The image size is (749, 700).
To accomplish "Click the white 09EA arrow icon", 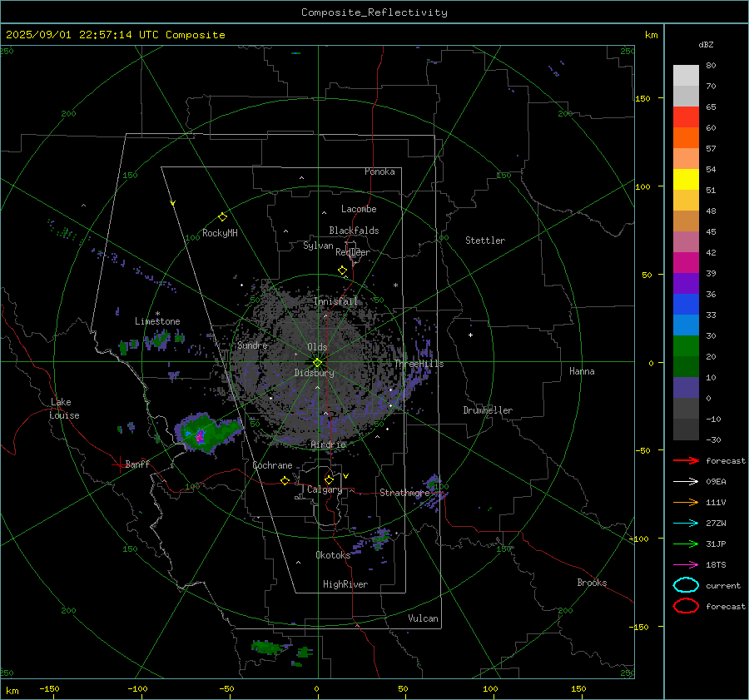I will 686,481.
